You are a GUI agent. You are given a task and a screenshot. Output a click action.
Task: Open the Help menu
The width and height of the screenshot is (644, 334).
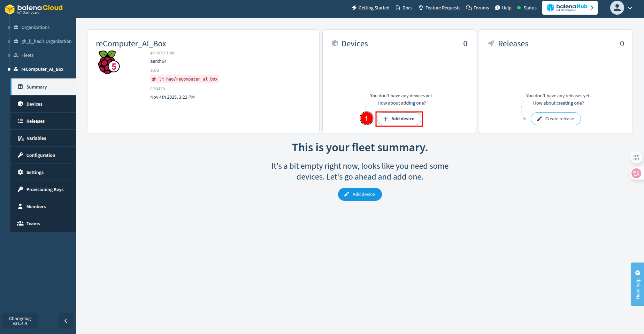503,8
